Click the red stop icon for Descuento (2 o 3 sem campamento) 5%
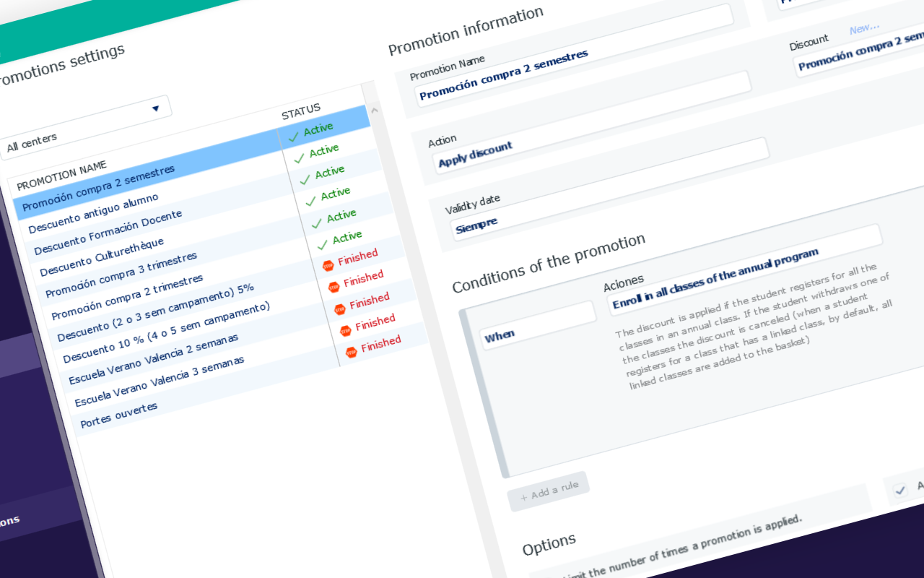Image resolution: width=924 pixels, height=578 pixels. tap(328, 265)
